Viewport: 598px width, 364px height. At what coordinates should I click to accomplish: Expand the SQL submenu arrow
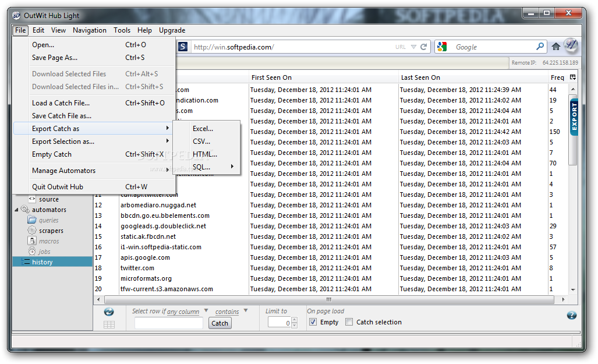click(x=232, y=167)
